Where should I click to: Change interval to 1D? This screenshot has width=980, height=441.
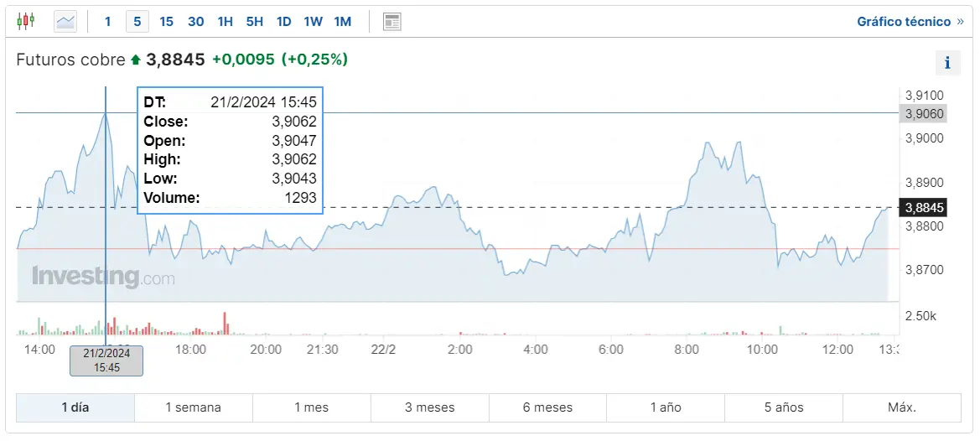pos(283,22)
